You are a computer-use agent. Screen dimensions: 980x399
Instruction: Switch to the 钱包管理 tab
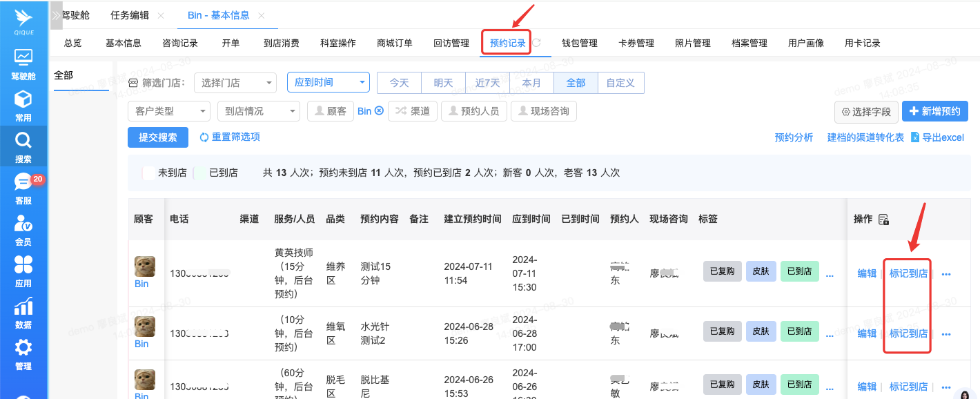point(580,43)
